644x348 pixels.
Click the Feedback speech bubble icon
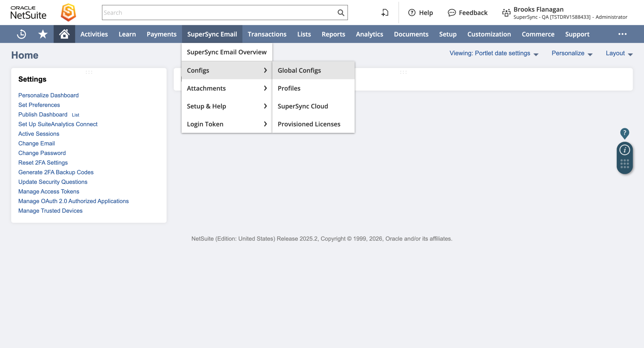(x=452, y=13)
